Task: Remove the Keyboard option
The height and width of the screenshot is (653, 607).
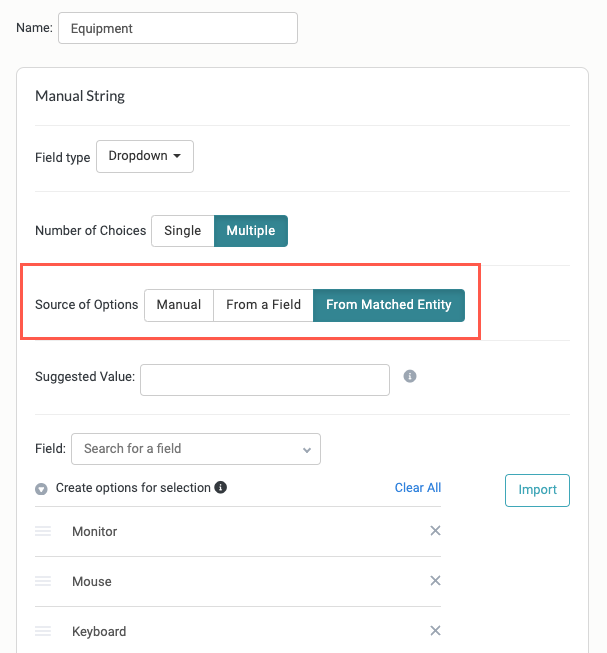Action: click(x=435, y=631)
